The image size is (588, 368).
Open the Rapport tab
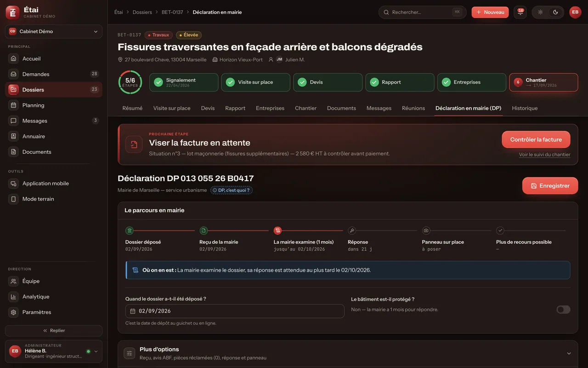click(x=235, y=108)
